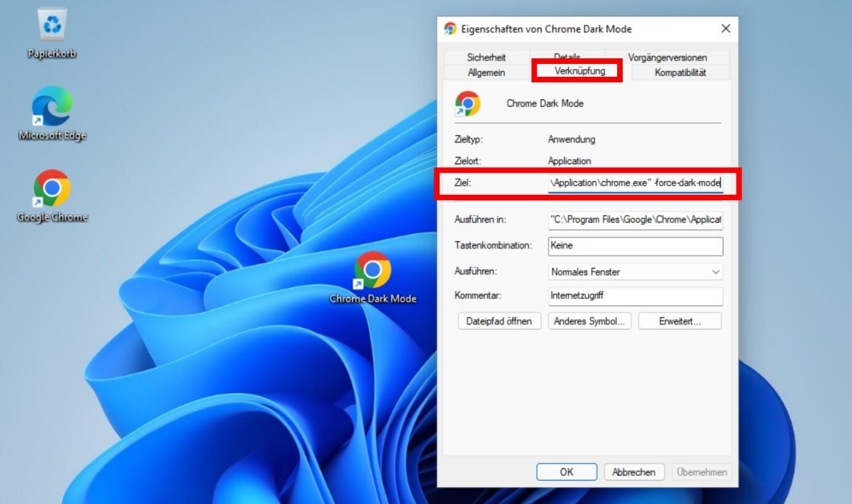Click the shortcut name field Chrome Dark Mode

pyautogui.click(x=545, y=103)
